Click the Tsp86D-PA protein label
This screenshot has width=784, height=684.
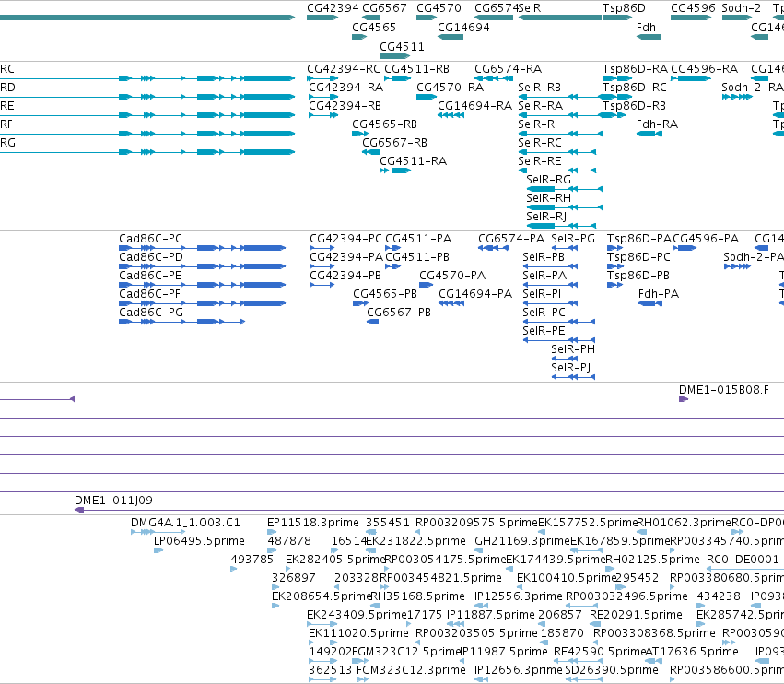tap(639, 239)
